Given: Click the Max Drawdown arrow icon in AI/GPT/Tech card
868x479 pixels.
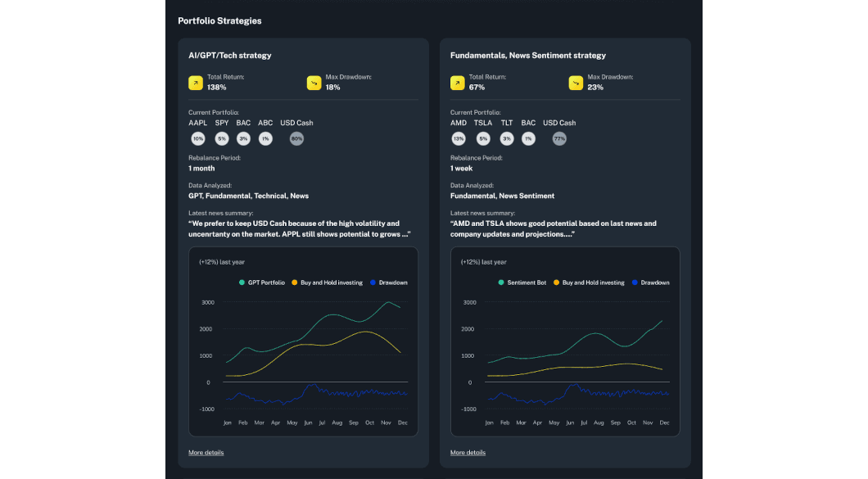Looking at the screenshot, I should (313, 82).
